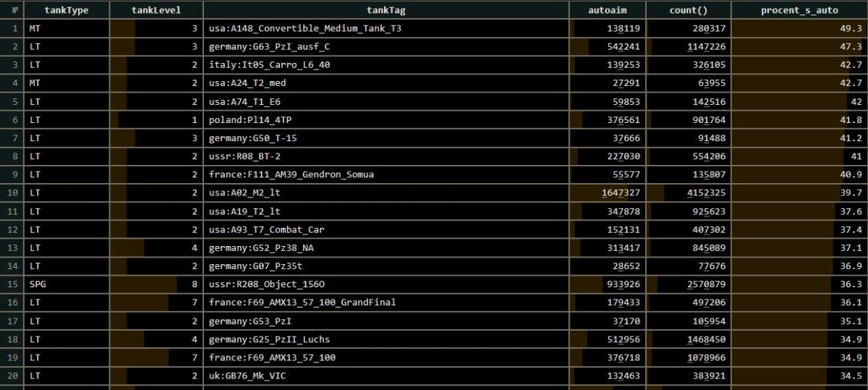The height and width of the screenshot is (390, 868).
Task: Click the tankLevel column header
Action: click(156, 10)
